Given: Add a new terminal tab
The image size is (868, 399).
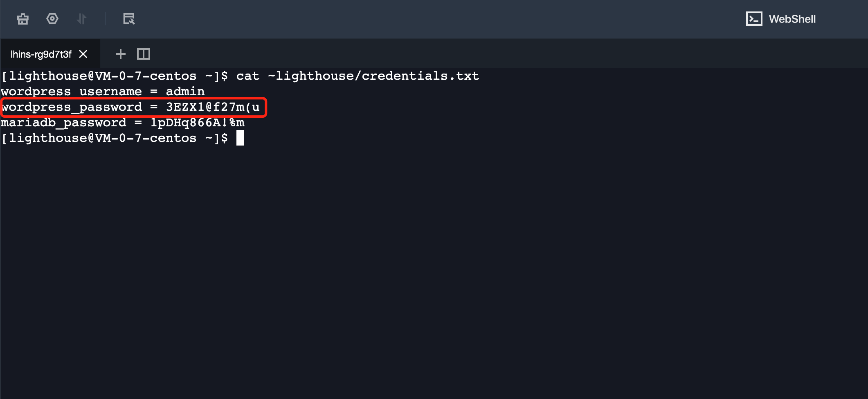Looking at the screenshot, I should (x=120, y=54).
